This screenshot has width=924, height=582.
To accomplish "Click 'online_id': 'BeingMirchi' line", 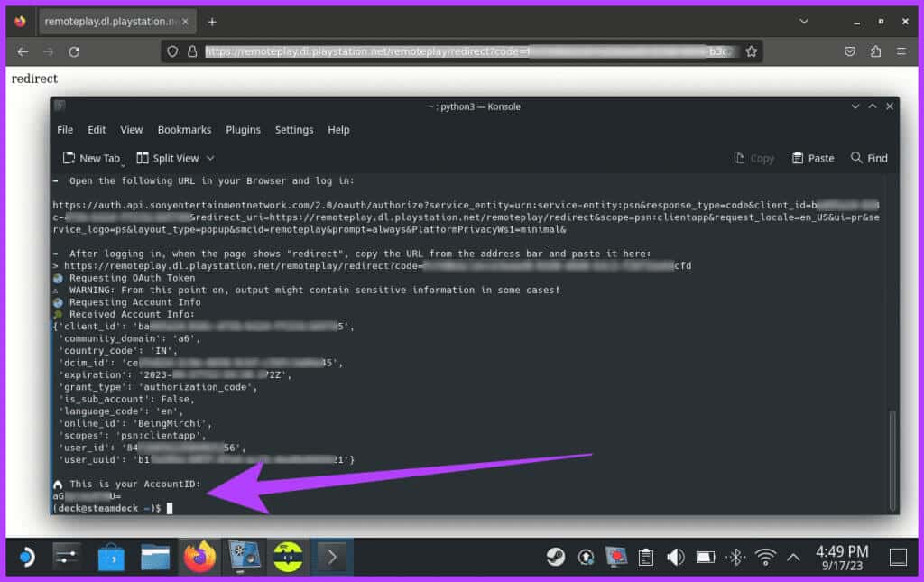I will coord(134,423).
